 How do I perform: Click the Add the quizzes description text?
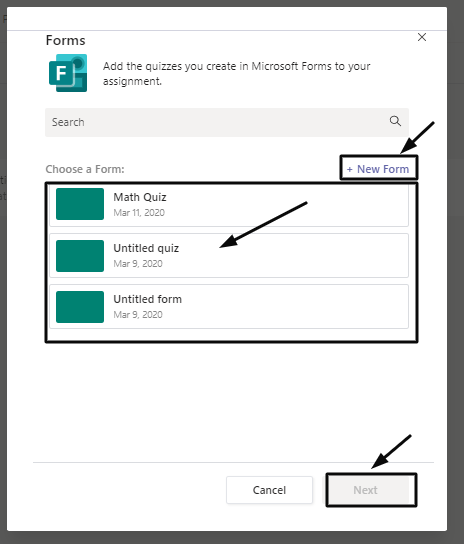pyautogui.click(x=236, y=73)
